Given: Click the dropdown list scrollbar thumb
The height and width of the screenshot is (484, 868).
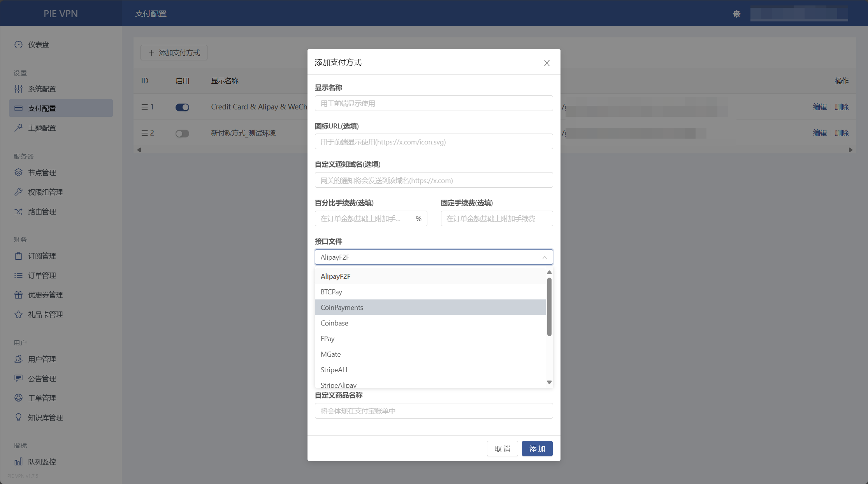Looking at the screenshot, I should tap(549, 306).
